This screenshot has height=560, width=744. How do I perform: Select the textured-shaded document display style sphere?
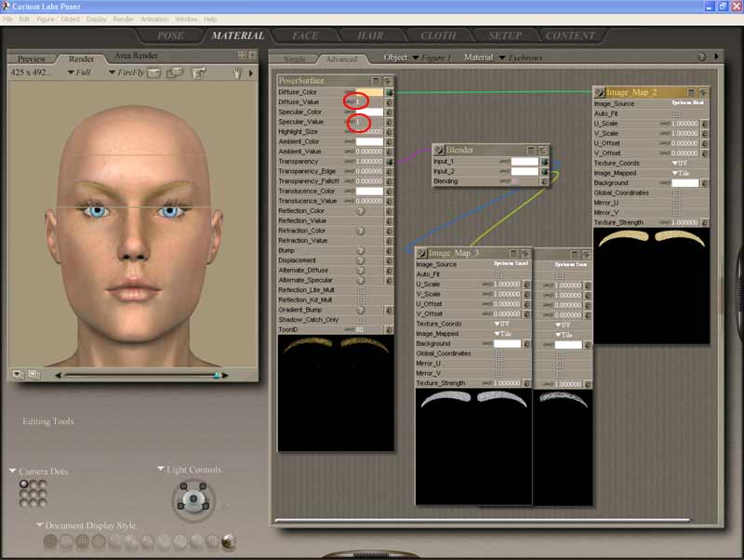(x=228, y=541)
